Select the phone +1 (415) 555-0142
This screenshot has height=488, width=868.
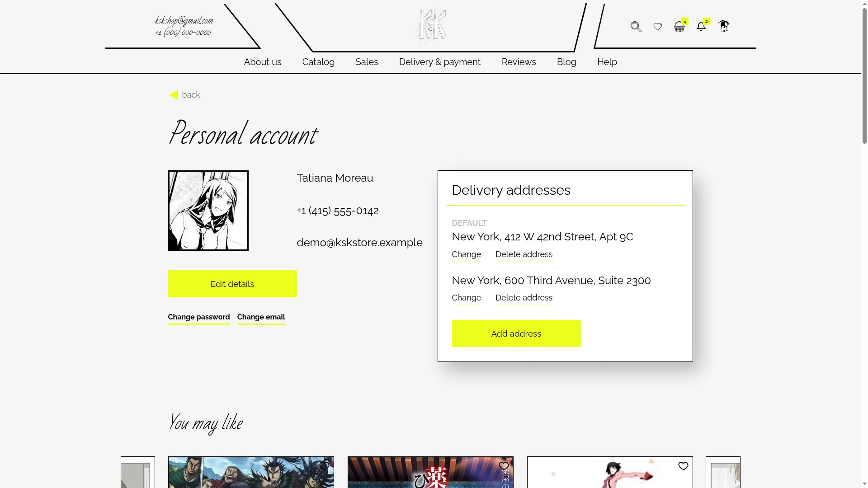(x=338, y=211)
